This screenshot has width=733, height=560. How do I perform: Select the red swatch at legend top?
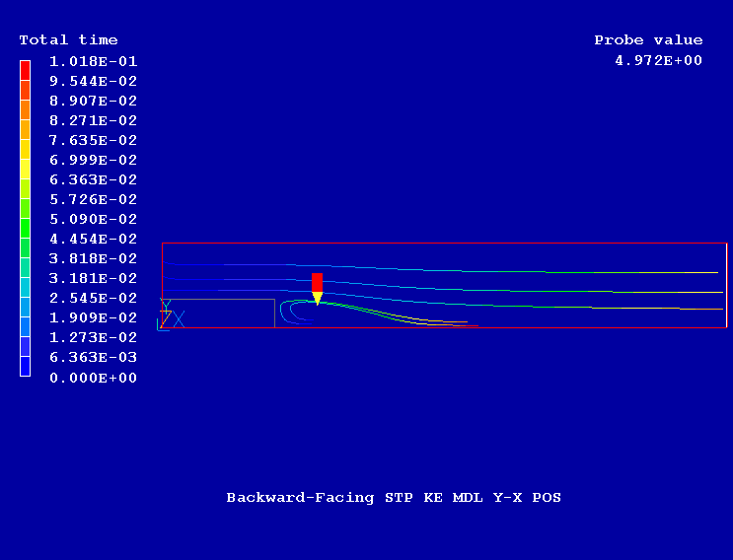coord(25,69)
